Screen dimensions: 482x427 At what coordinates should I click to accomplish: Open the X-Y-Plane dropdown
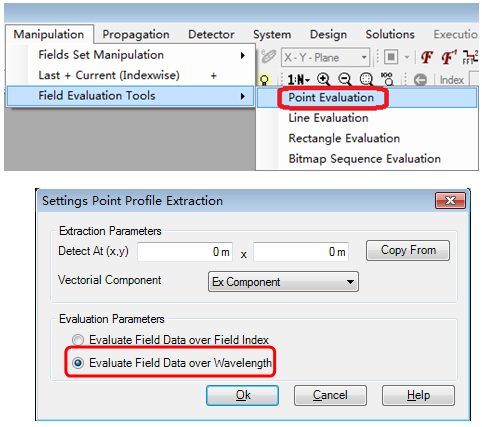325,58
